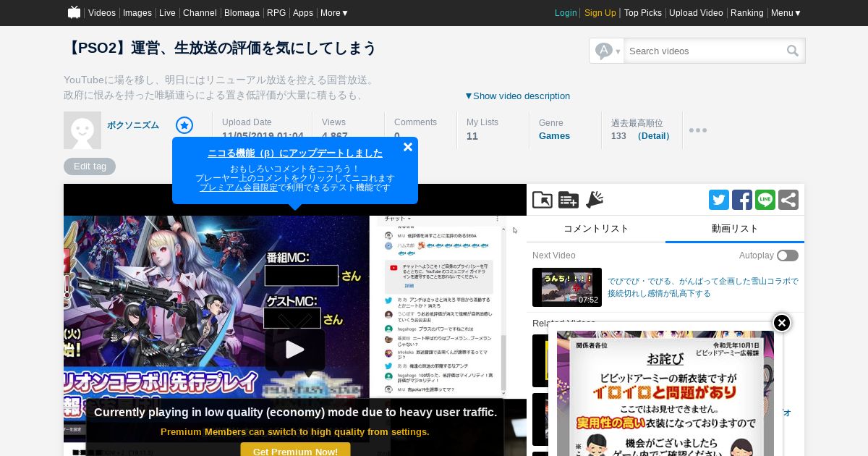Open ボクソニズム user profile
This screenshot has height=456, width=868.
tap(133, 125)
